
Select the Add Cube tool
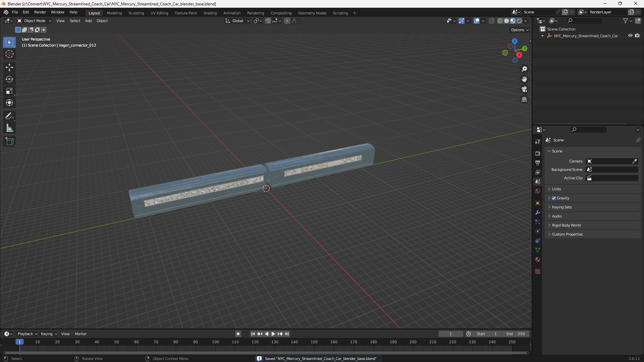pos(9,141)
